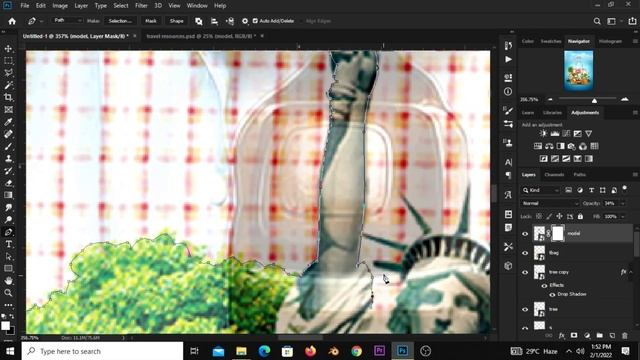Toggle lock all on layer
This screenshot has height=360, width=640.
pyautogui.click(x=580, y=216)
